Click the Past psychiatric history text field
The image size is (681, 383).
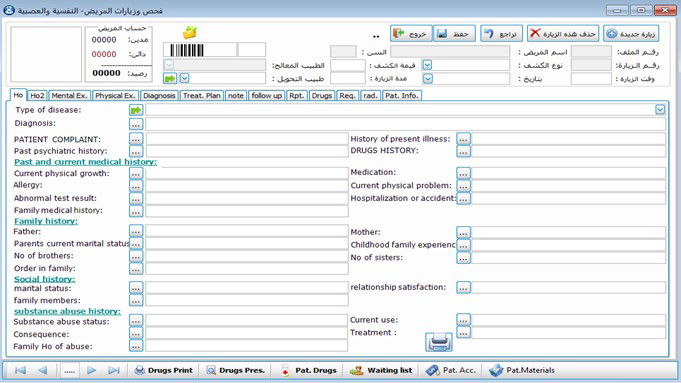click(x=247, y=151)
